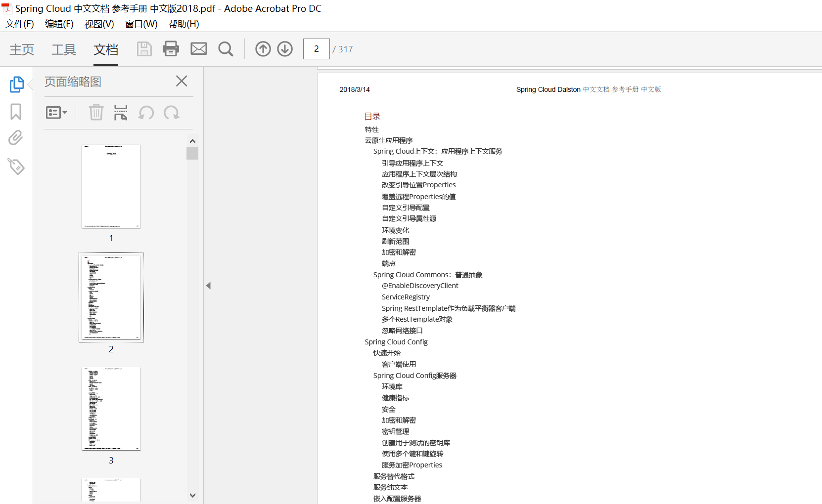Viewport: 822px width, 504px height.
Task: Go to previous page up arrow
Action: 263,49
